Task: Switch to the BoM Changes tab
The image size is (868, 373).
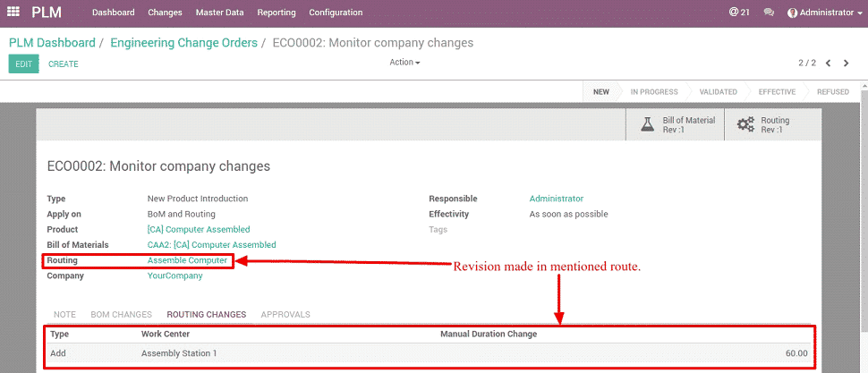Action: [121, 315]
